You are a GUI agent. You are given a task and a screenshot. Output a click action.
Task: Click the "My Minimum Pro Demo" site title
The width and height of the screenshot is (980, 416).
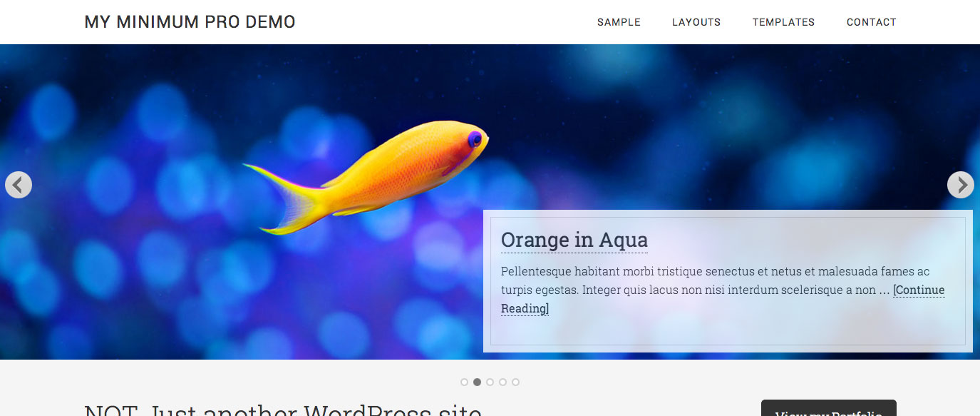[190, 21]
